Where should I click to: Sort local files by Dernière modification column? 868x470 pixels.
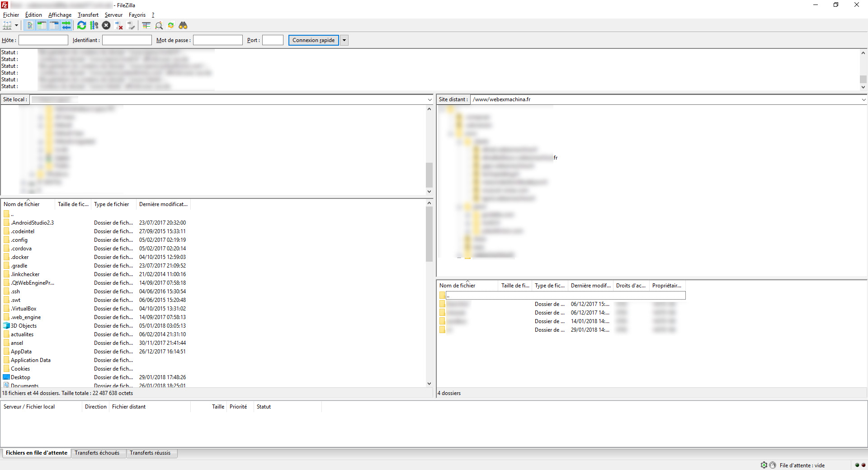coord(163,204)
